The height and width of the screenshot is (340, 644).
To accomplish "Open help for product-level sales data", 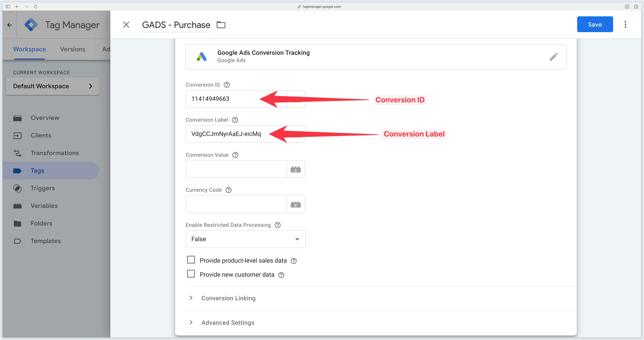I will click(293, 261).
